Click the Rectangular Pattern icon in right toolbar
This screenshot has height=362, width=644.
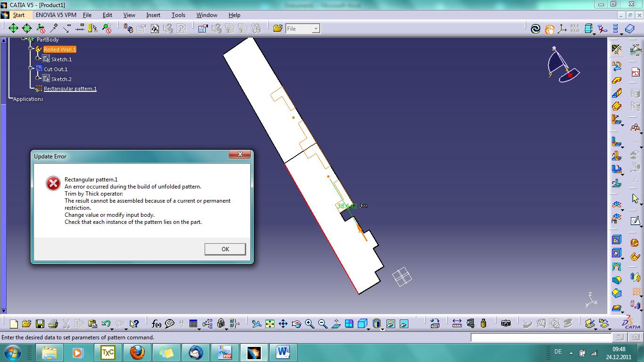pyautogui.click(x=636, y=292)
